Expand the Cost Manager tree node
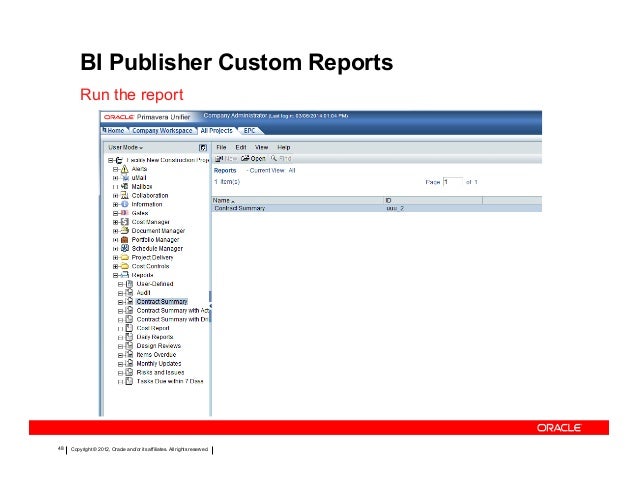This screenshot has width=638, height=493. [x=116, y=222]
